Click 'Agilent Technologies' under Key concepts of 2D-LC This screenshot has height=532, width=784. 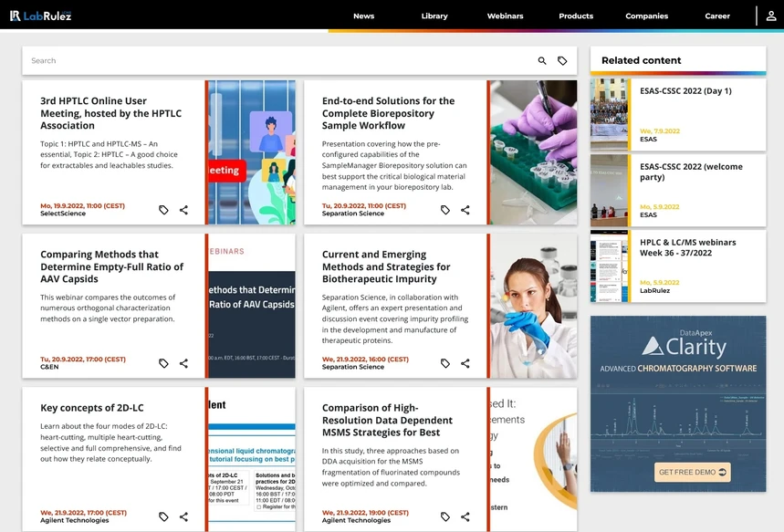(x=75, y=520)
